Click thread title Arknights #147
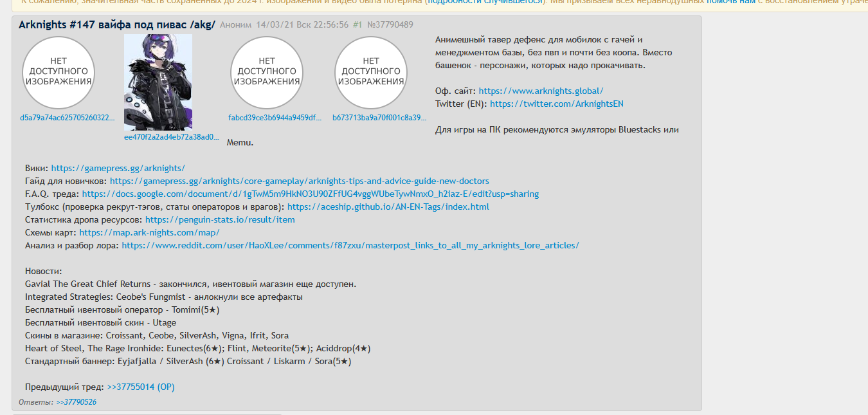Screen dimensions: 868x415 pos(117,24)
